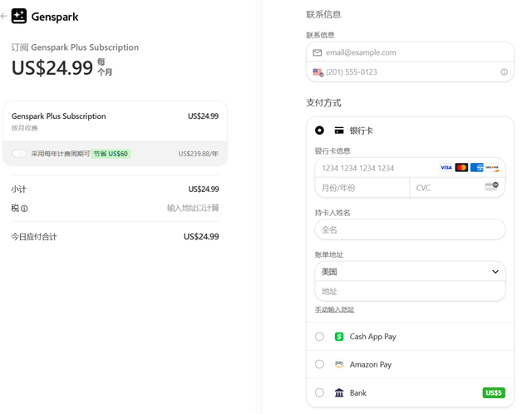Click the tax info circle icon
This screenshot has width=532, height=414.
click(x=24, y=209)
